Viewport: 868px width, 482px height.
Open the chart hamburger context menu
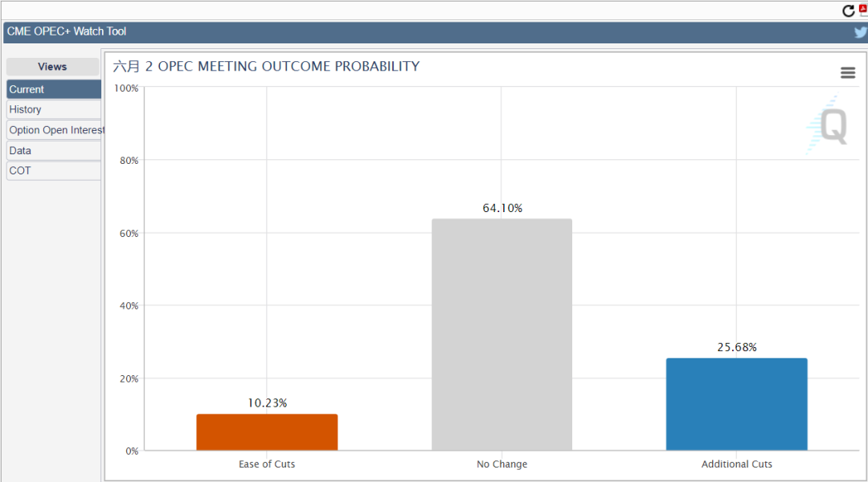click(848, 73)
